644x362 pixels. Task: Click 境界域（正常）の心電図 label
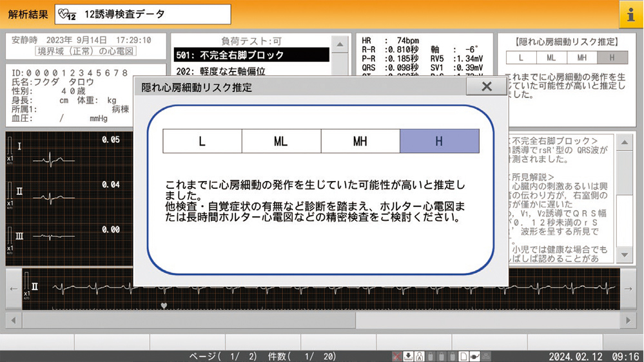pyautogui.click(x=86, y=52)
